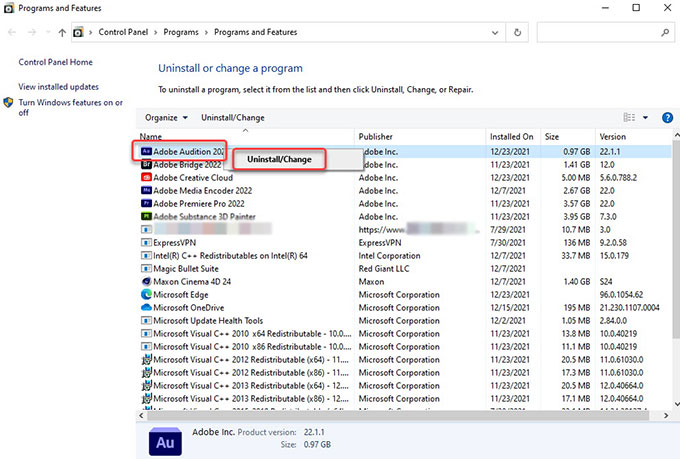Open Turn Windows features on or off link
Image resolution: width=680 pixels, height=459 pixels.
click(x=70, y=108)
